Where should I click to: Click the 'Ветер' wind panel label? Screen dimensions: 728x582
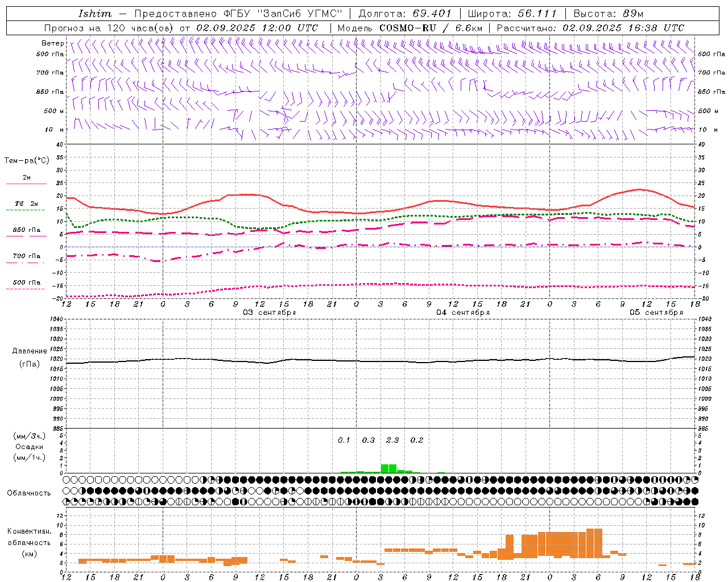[52, 43]
